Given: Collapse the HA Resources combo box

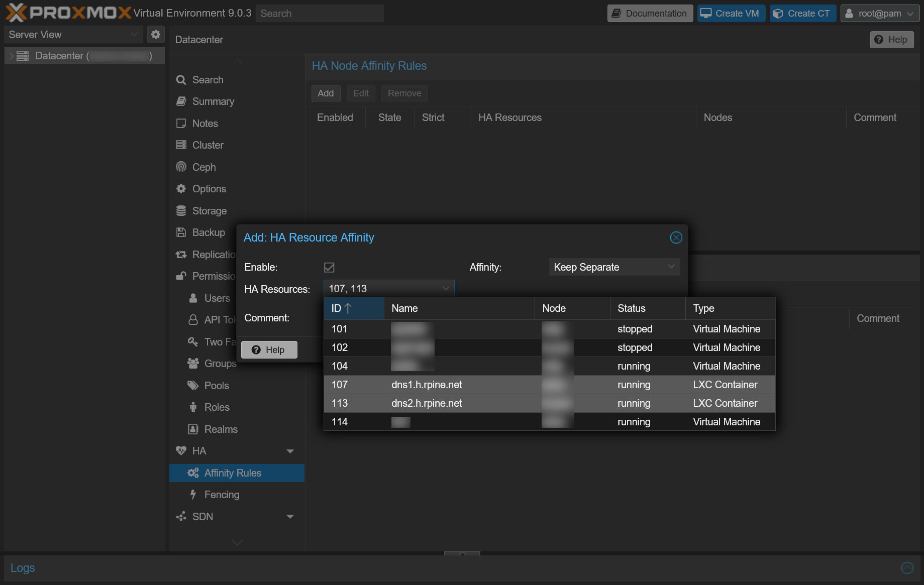Looking at the screenshot, I should 446,289.
